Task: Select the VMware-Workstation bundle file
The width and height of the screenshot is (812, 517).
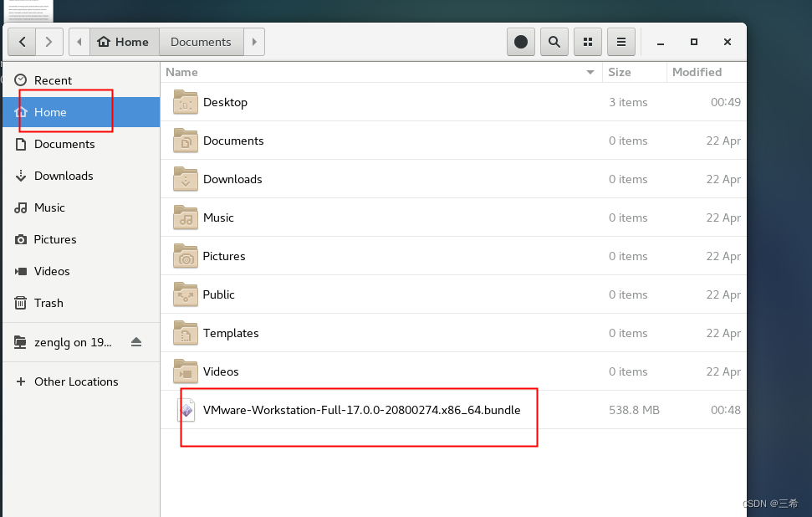Action: 360,410
